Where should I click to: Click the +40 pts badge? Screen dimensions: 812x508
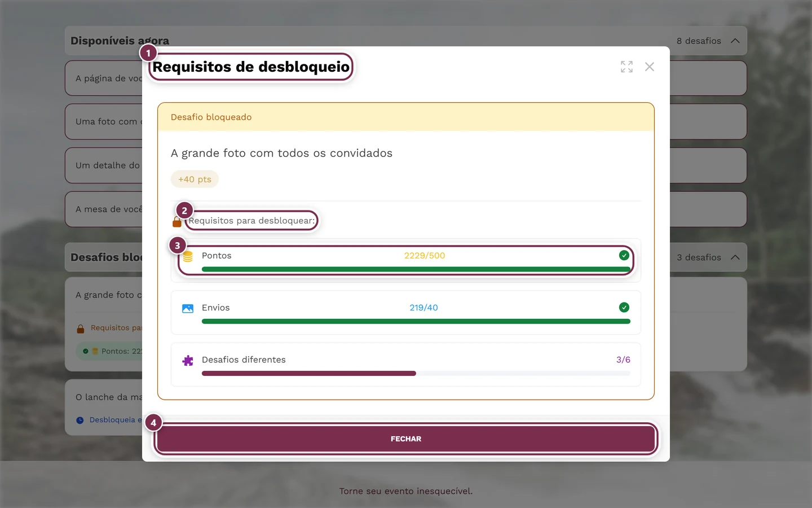pos(195,179)
